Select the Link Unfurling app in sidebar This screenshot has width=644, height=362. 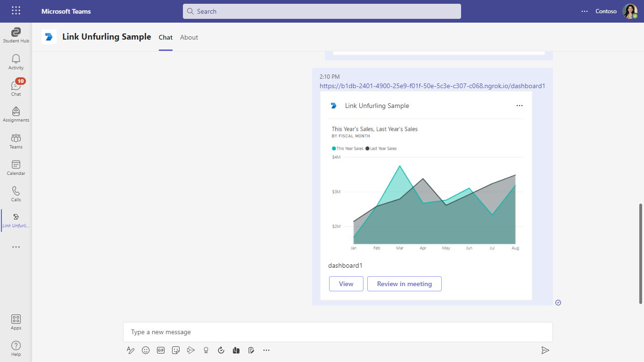16,220
